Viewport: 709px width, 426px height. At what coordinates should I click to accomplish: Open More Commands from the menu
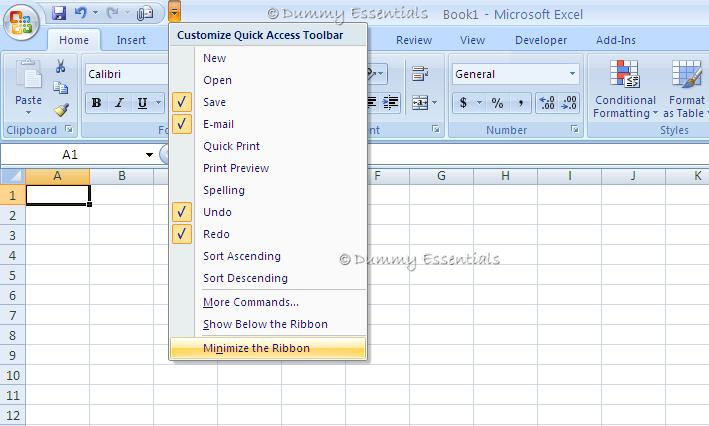click(x=268, y=302)
